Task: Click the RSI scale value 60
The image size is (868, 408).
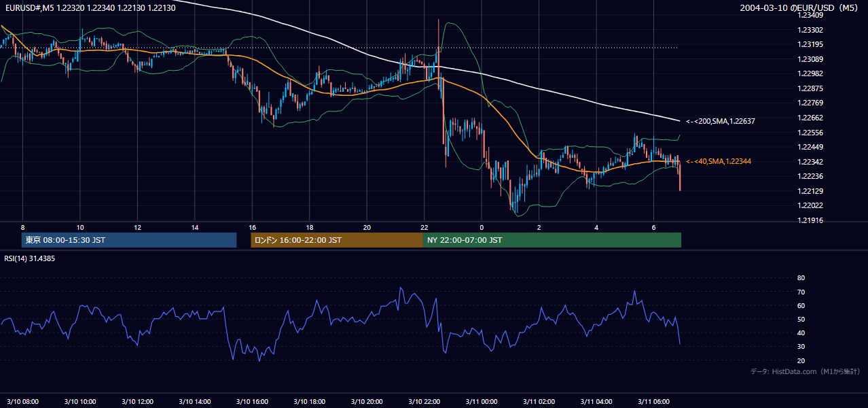Action: (x=801, y=305)
